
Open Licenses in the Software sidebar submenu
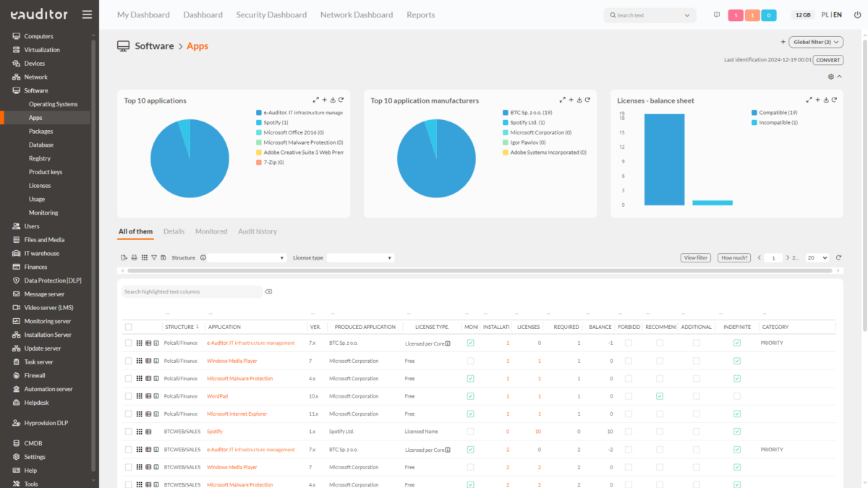(x=40, y=186)
